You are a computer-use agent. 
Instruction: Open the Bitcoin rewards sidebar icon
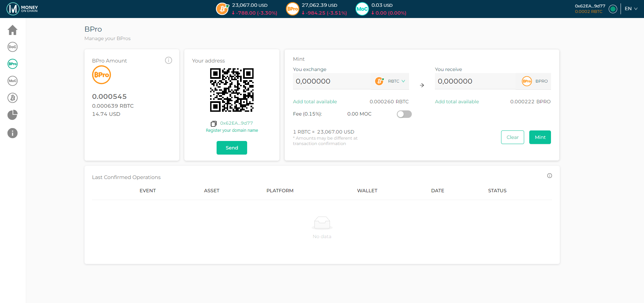13,98
